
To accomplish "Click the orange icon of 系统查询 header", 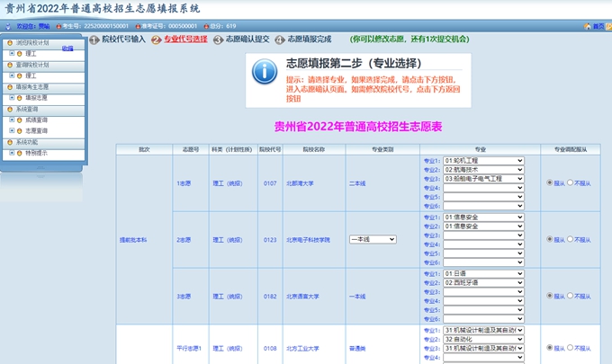I will coord(10,109).
